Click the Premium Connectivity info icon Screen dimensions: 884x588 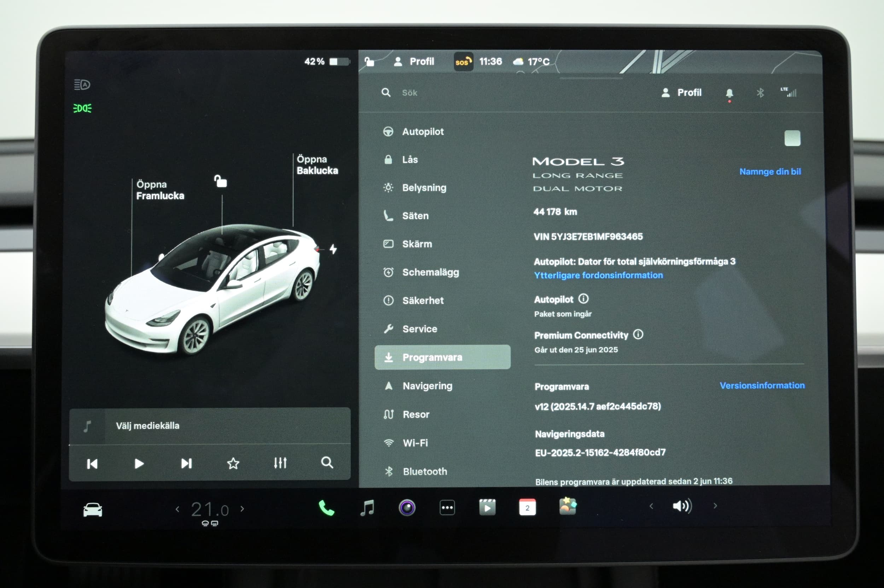[638, 334]
